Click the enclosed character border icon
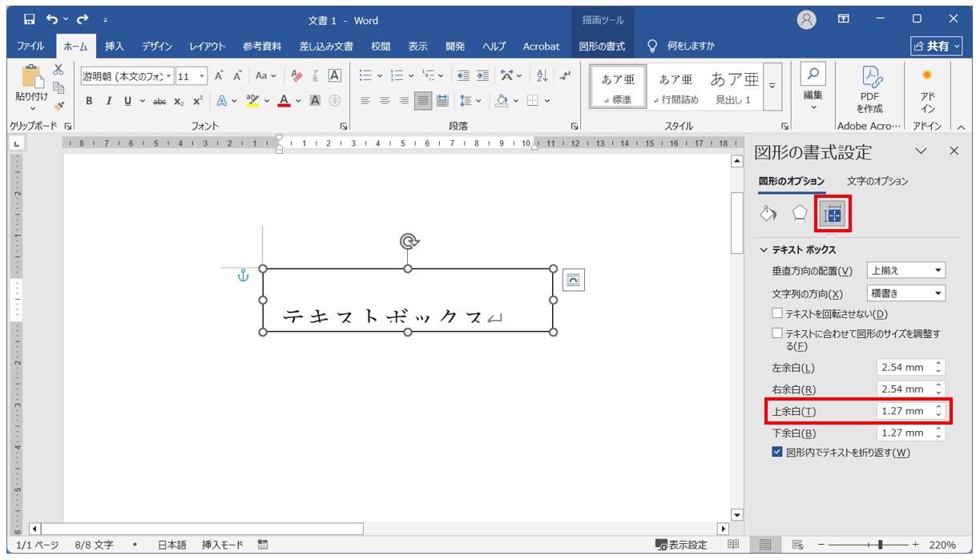The height and width of the screenshot is (560, 980). [x=335, y=76]
